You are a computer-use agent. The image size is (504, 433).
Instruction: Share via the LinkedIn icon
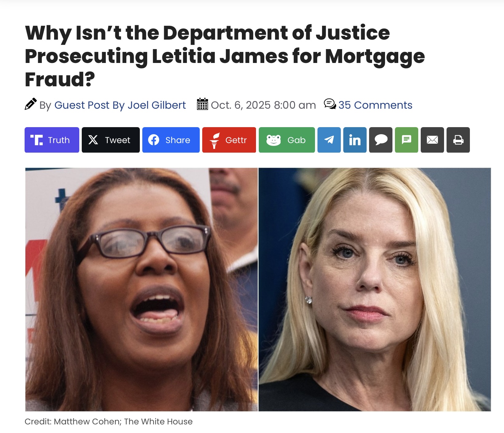[x=355, y=140]
